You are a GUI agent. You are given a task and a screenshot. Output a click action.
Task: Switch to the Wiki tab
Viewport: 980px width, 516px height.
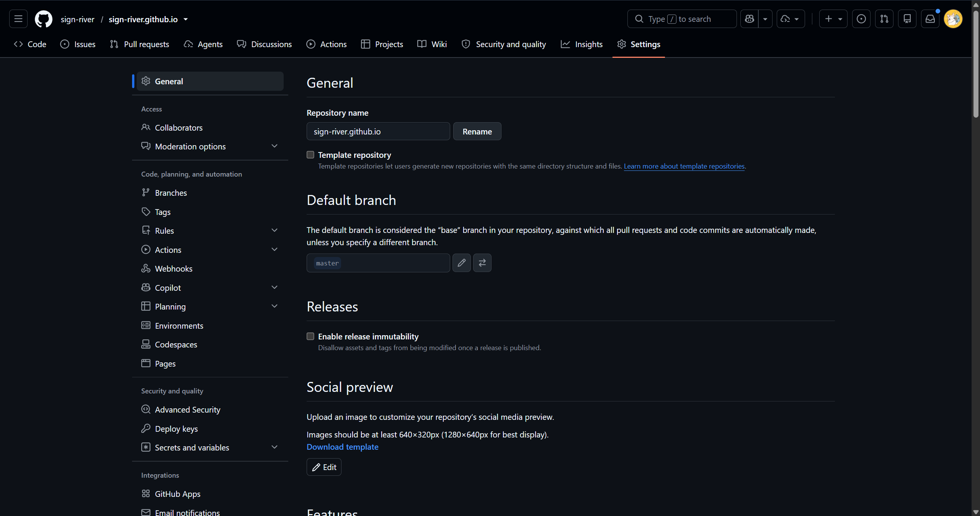tap(432, 44)
